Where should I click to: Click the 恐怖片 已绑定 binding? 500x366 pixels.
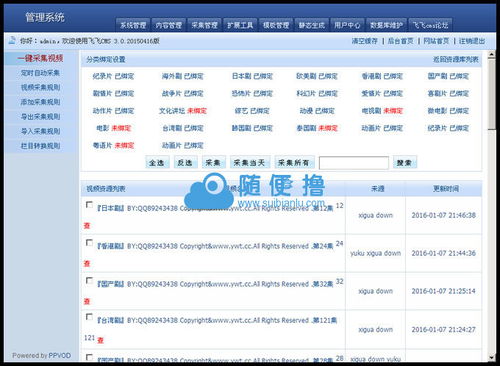pos(252,93)
